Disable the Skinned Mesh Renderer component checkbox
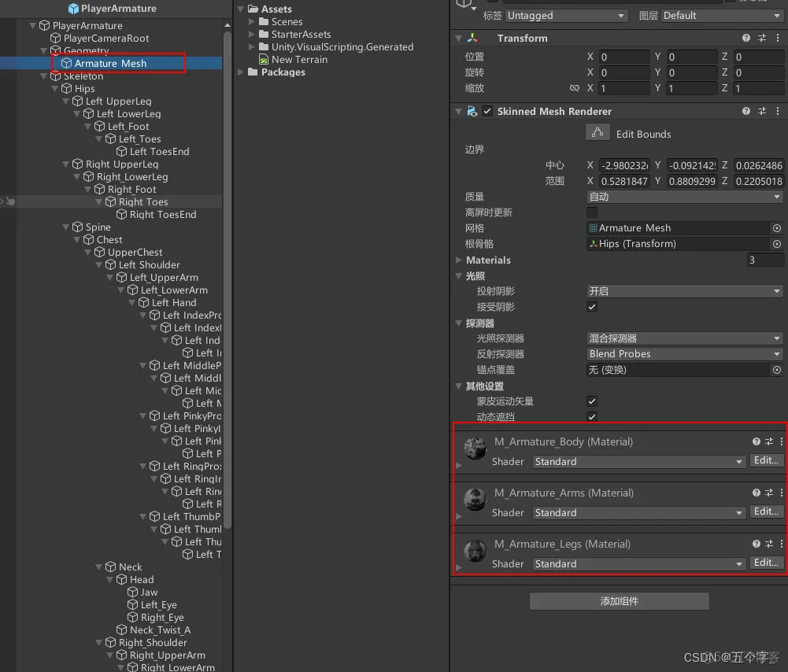The image size is (788, 672). (487, 111)
